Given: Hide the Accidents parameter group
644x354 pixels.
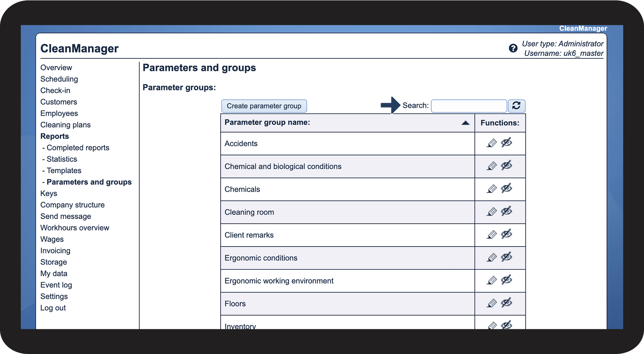Looking at the screenshot, I should 507,143.
